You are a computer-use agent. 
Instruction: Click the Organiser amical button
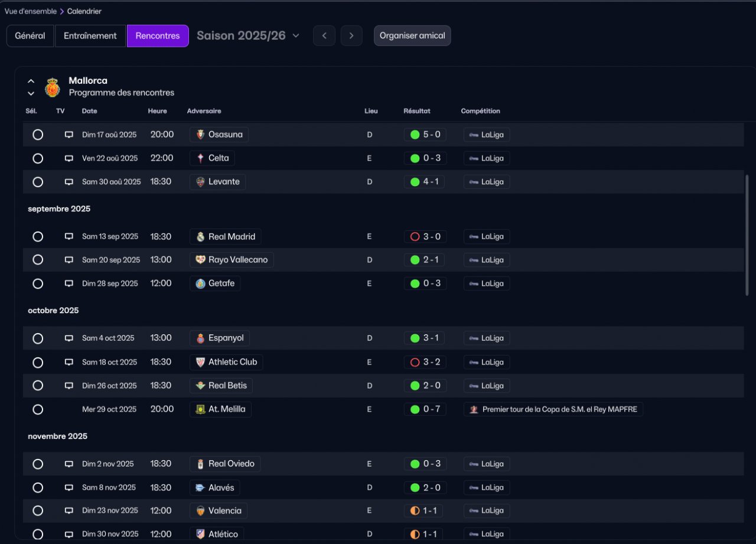tap(412, 35)
